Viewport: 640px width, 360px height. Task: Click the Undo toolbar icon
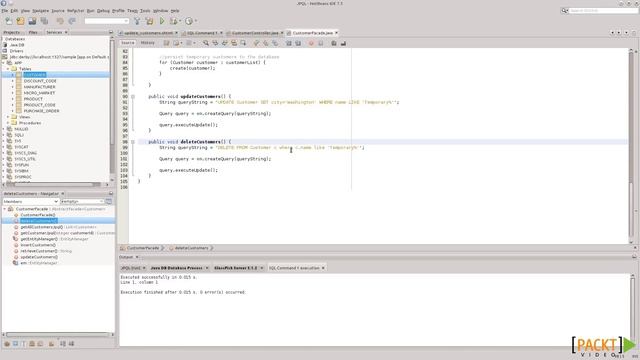pos(60,21)
